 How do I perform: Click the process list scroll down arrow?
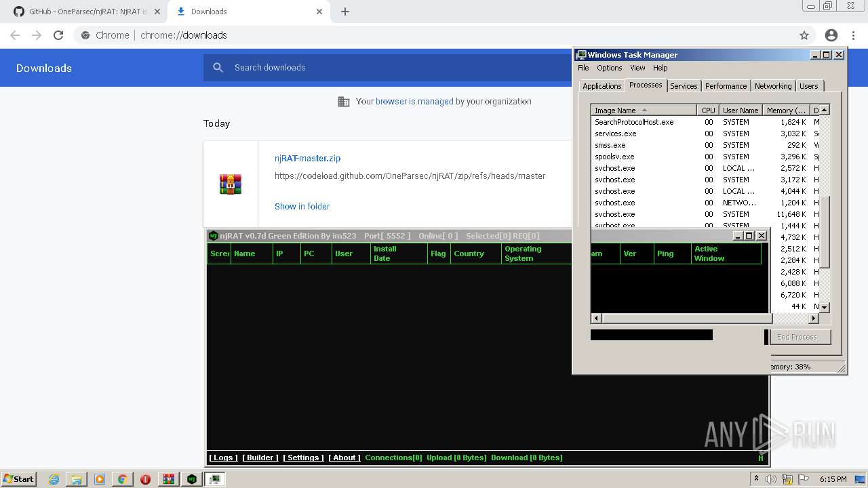pos(825,307)
